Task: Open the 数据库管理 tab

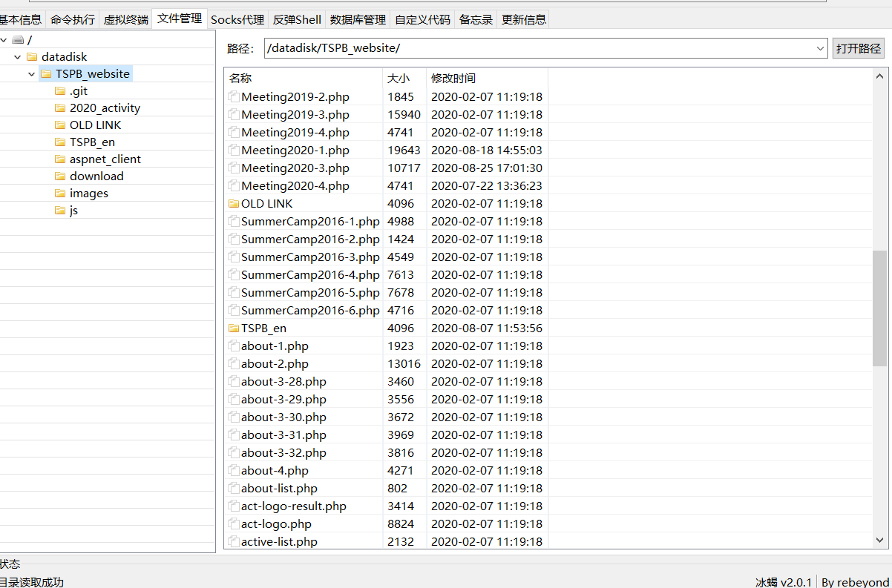Action: (x=358, y=19)
